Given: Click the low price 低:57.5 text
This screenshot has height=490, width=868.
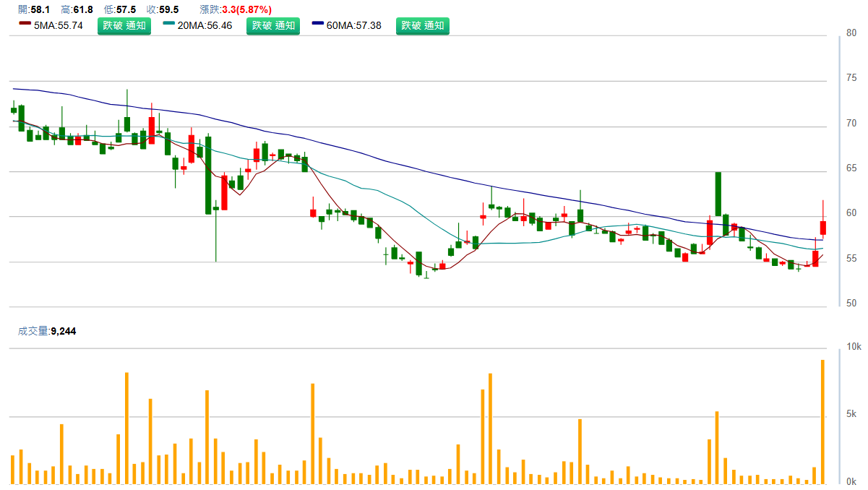Looking at the screenshot, I should (x=120, y=9).
